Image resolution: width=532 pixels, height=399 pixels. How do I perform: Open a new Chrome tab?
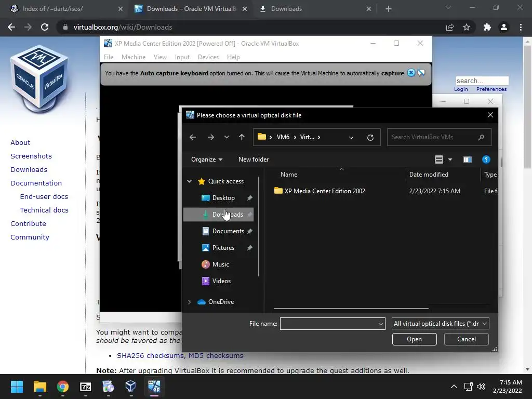(389, 9)
